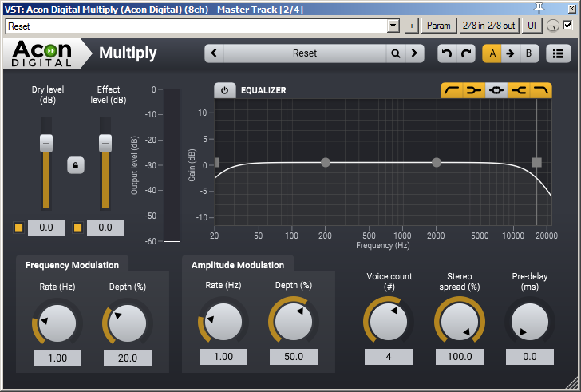Click the Dry level value field

pyautogui.click(x=46, y=228)
